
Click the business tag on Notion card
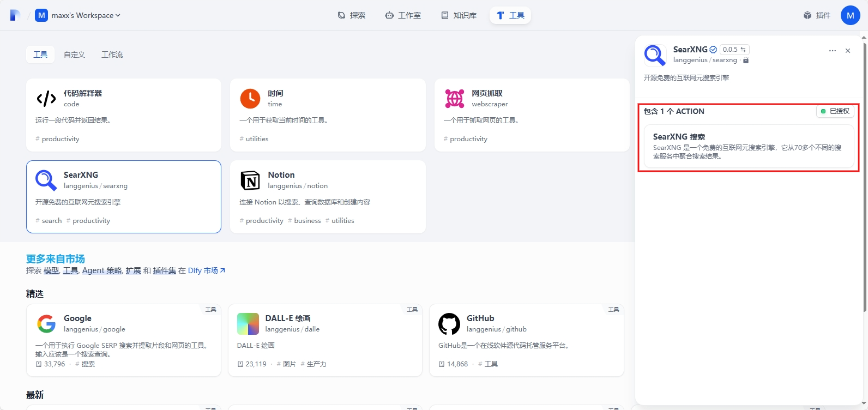[304, 221]
